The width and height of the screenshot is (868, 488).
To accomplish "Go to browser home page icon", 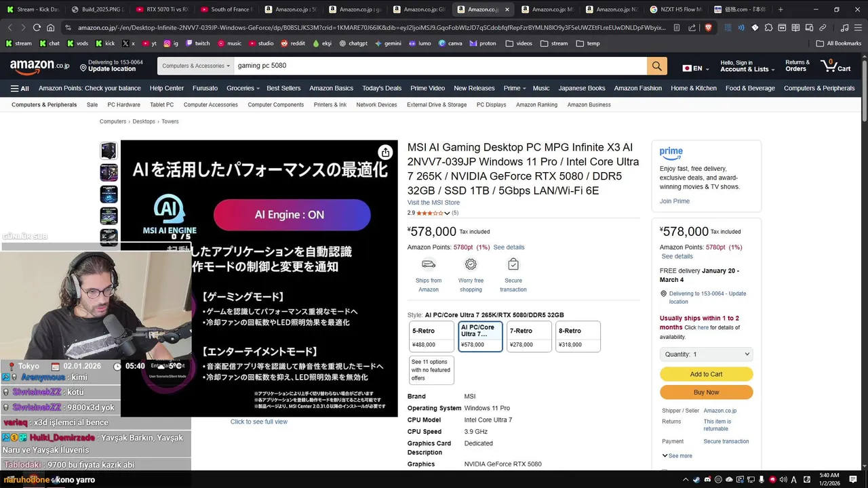I will [52, 28].
